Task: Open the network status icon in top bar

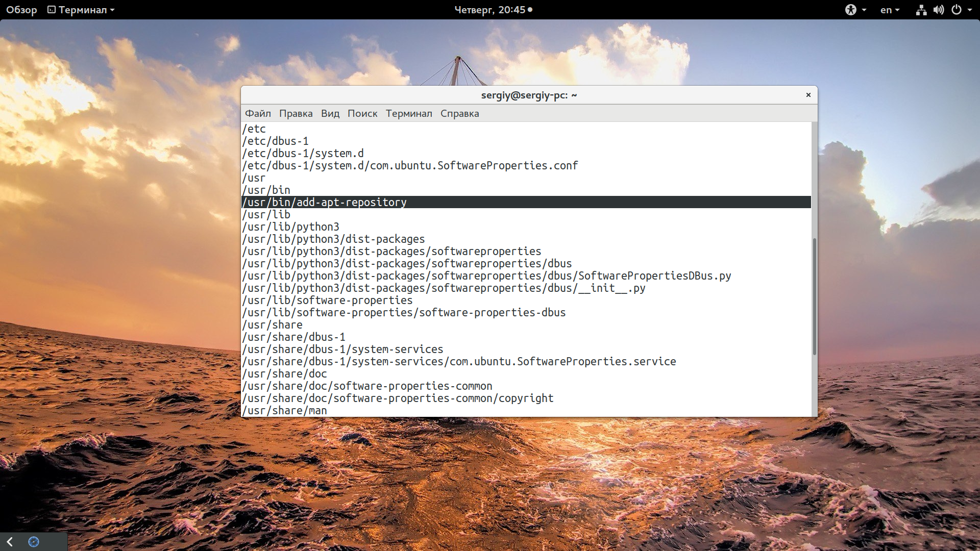Action: [921, 10]
